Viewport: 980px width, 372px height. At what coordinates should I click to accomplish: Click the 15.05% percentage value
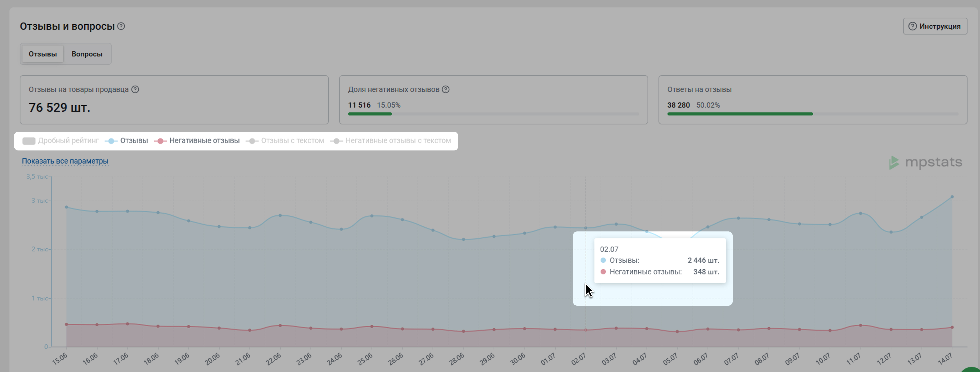(389, 105)
